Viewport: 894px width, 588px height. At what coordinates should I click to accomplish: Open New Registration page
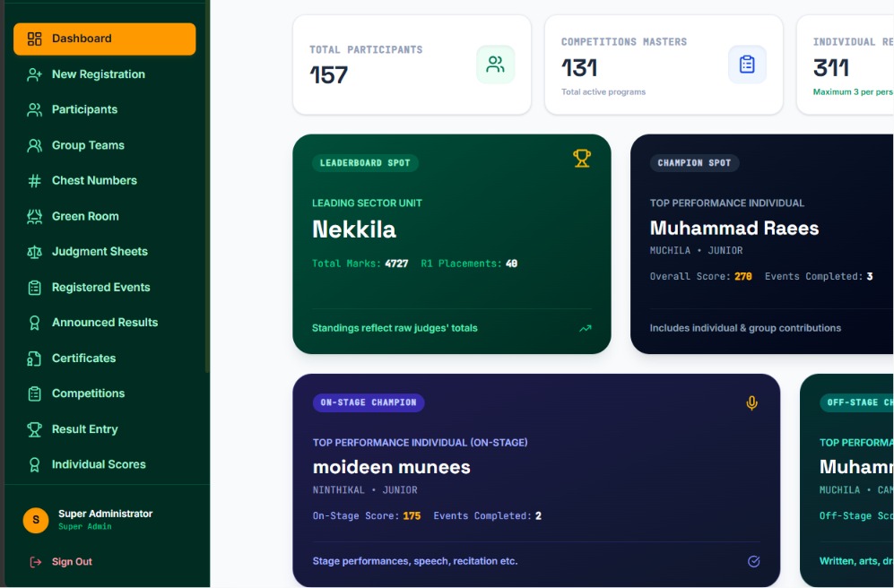click(104, 74)
